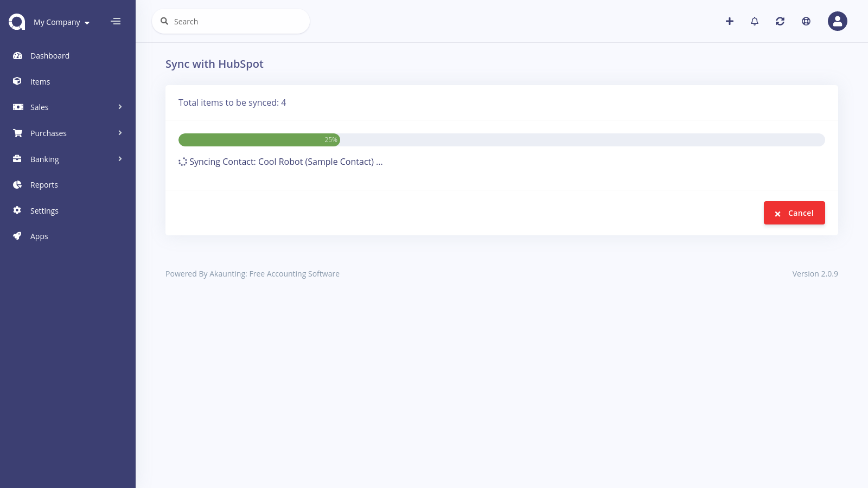Expand the Sales menu chevron
Viewport: 868px width, 488px height.
pyautogui.click(x=120, y=107)
